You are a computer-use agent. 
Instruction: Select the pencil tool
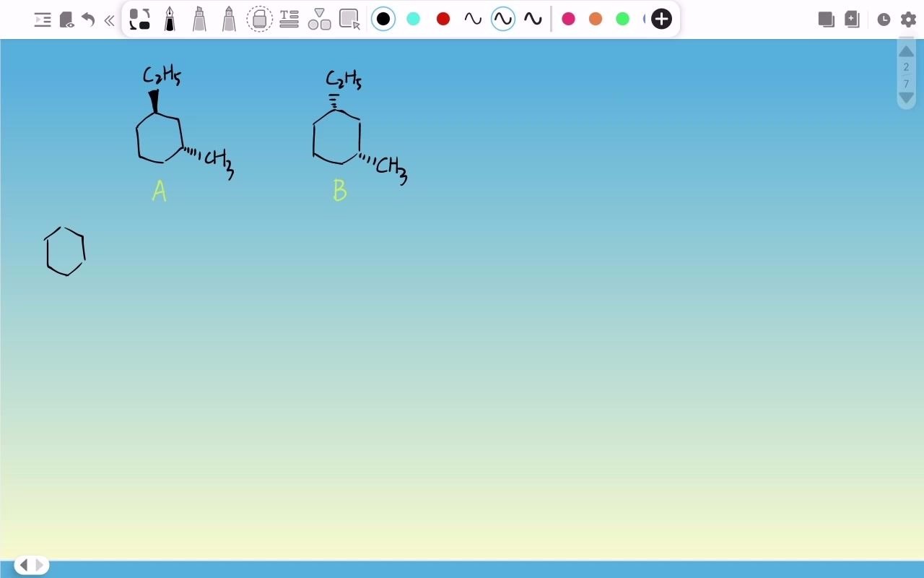tap(229, 20)
